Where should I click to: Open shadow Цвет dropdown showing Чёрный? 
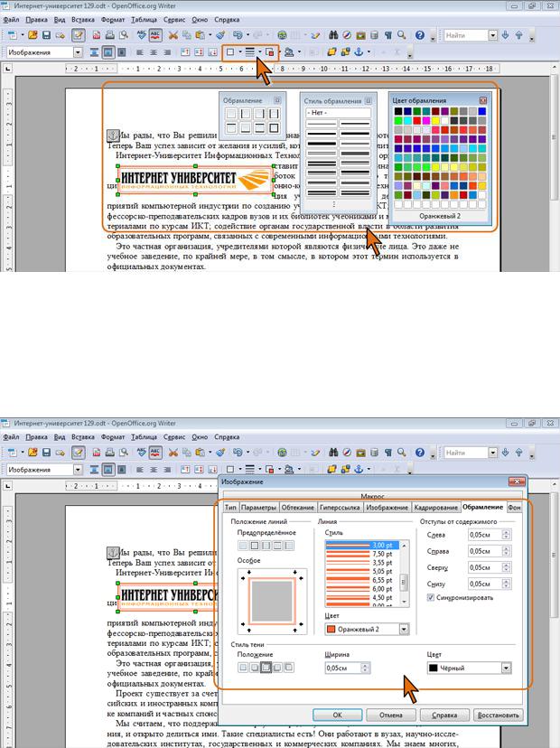(507, 668)
